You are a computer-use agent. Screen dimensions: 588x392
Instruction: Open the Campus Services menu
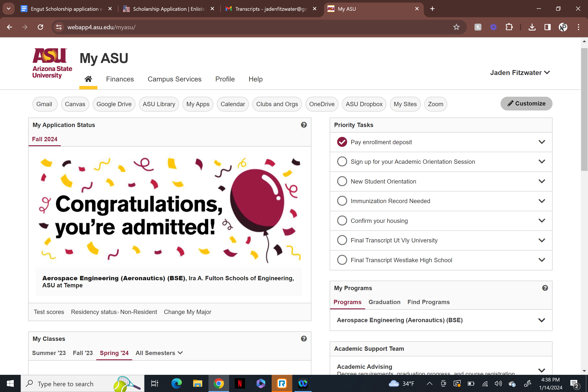(x=174, y=79)
